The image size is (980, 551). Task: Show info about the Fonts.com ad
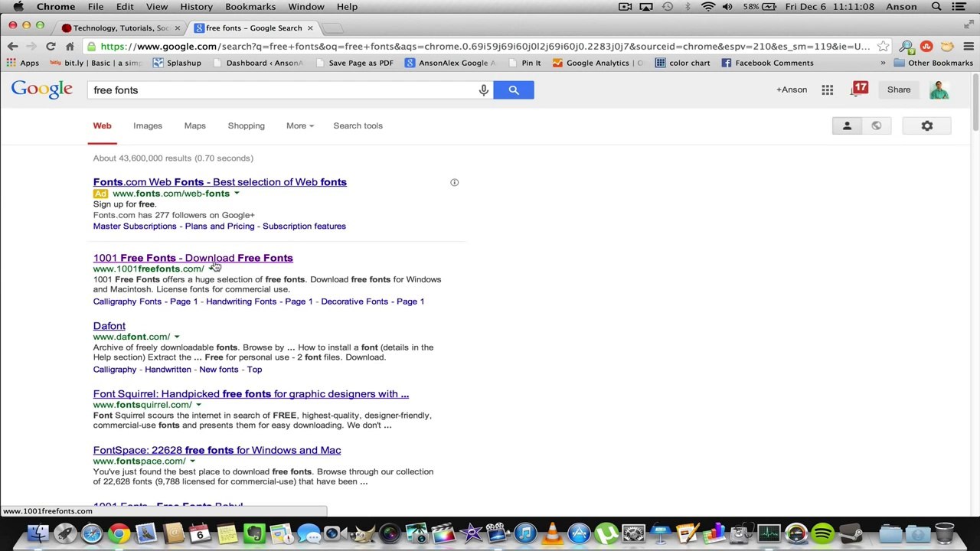(454, 182)
